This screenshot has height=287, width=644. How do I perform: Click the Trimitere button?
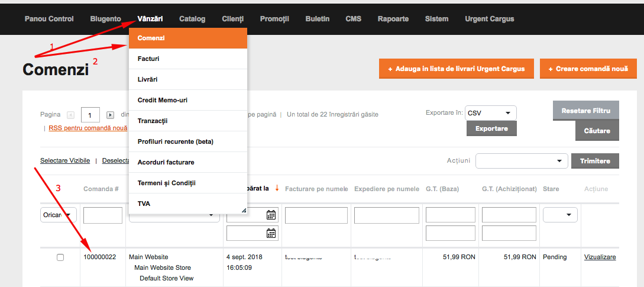tap(595, 161)
